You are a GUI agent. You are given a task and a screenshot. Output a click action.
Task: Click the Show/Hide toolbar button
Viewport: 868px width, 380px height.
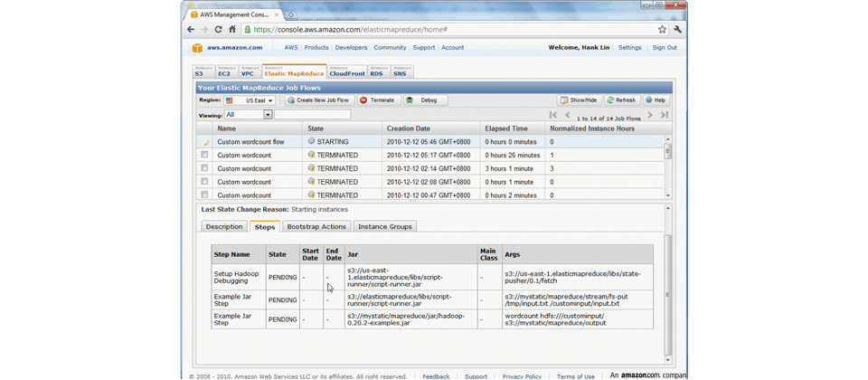[x=579, y=100]
